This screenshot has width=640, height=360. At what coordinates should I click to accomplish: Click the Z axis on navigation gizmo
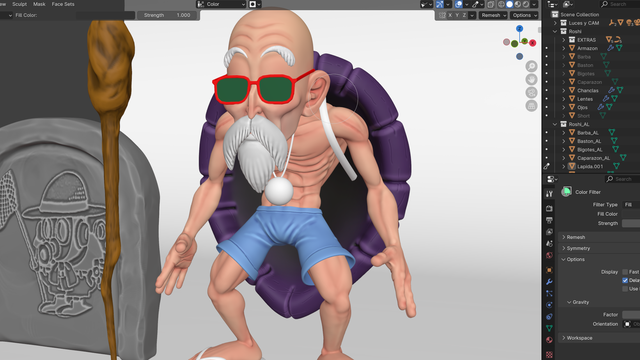[x=519, y=29]
